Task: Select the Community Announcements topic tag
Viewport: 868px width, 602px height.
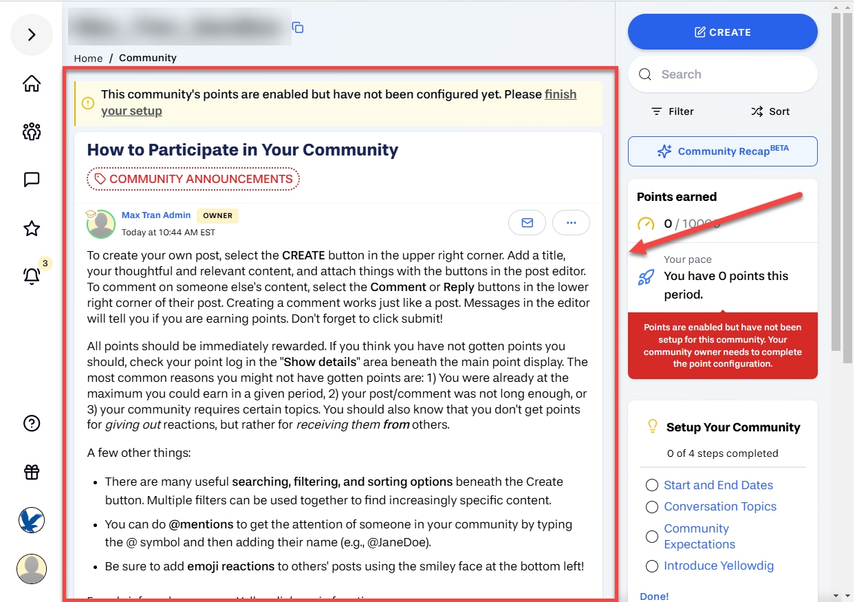Action: click(193, 179)
